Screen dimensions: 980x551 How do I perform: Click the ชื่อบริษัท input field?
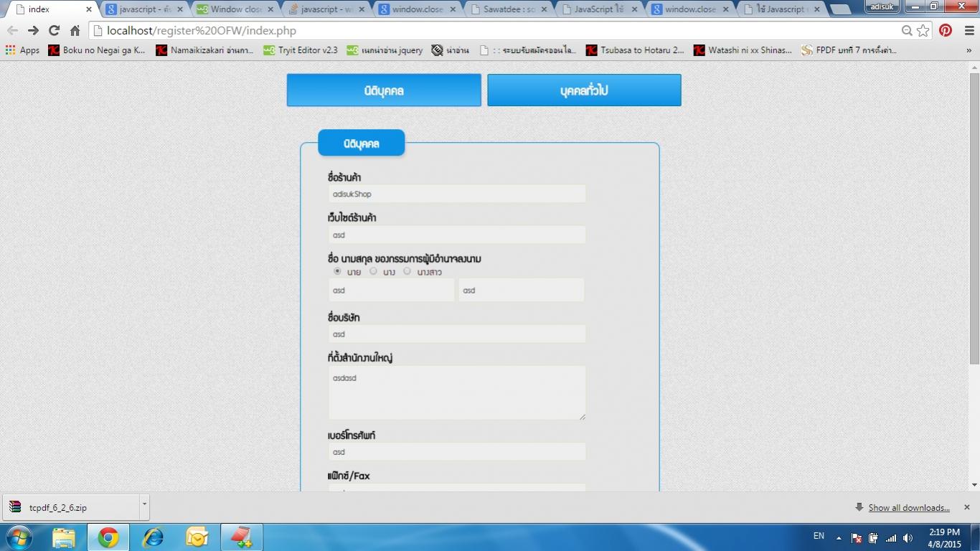click(x=457, y=334)
